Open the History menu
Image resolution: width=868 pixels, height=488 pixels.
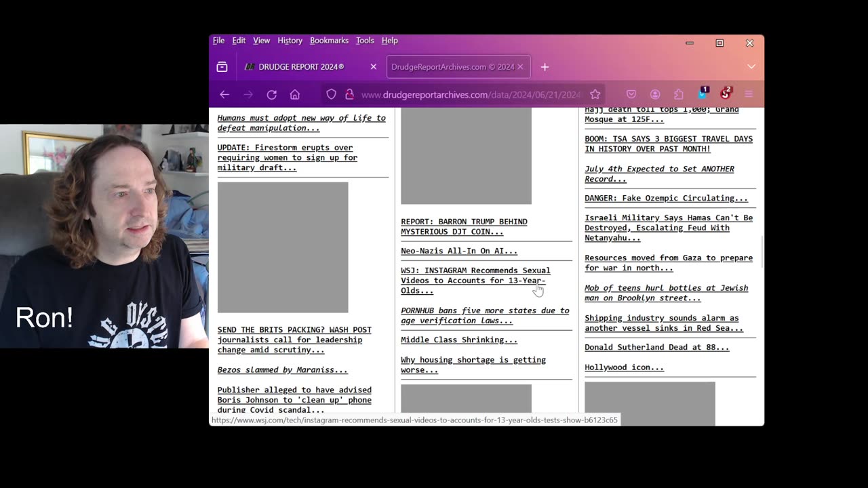[x=290, y=41]
